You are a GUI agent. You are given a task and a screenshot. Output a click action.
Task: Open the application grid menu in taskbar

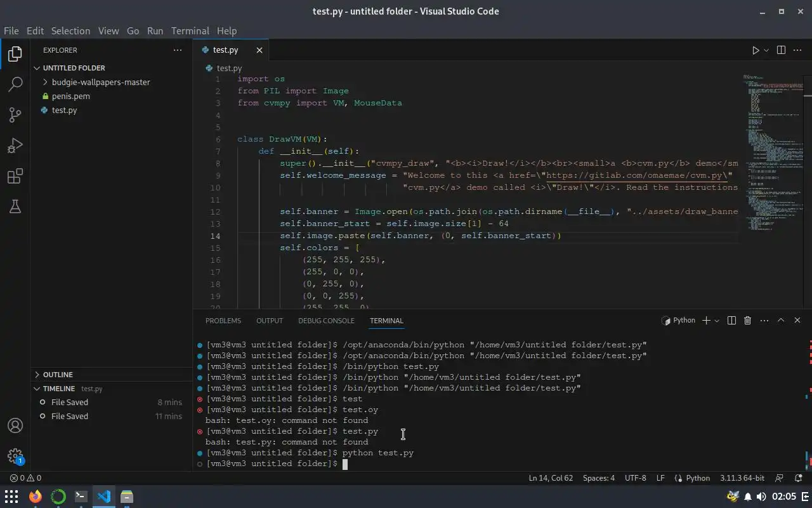11,497
